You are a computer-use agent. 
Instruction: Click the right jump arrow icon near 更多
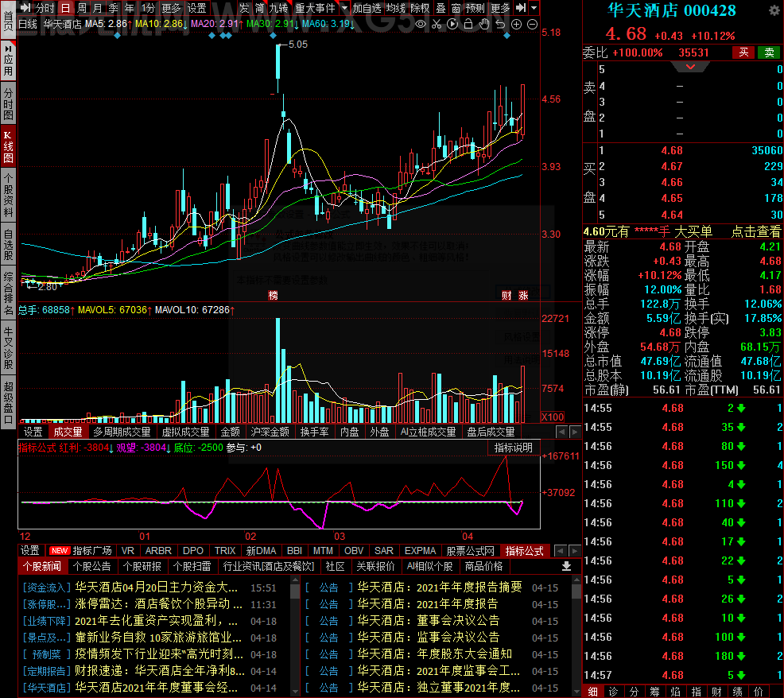521,8
